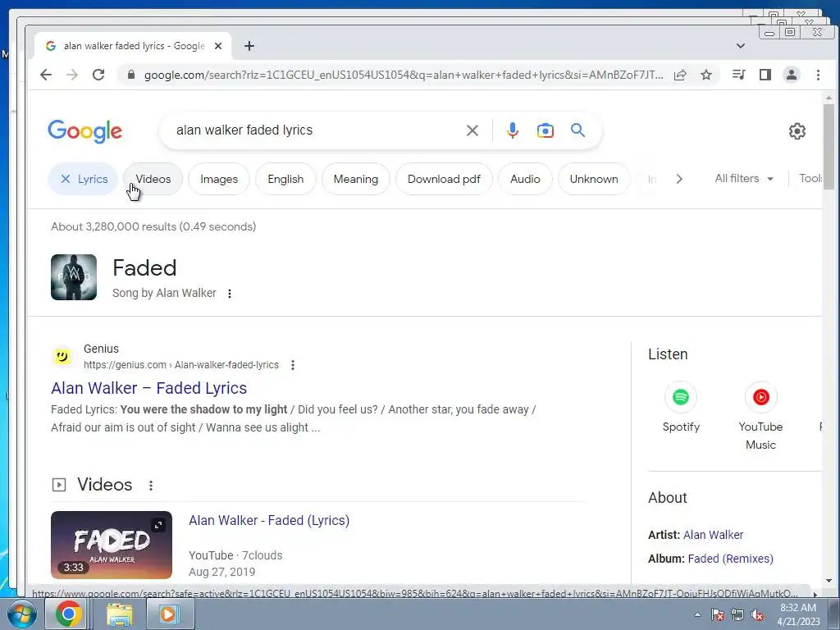Screen dimensions: 840x630
Task: Open Windows Explorer from taskbar
Action: (120, 614)
